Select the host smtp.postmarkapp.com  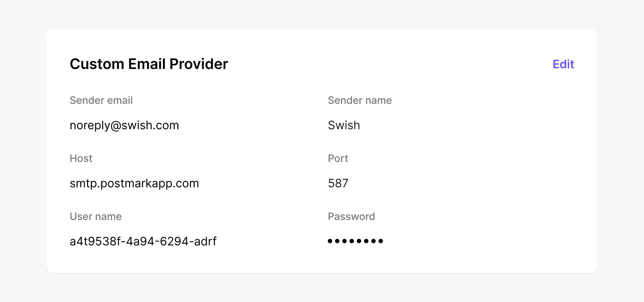pyautogui.click(x=134, y=183)
